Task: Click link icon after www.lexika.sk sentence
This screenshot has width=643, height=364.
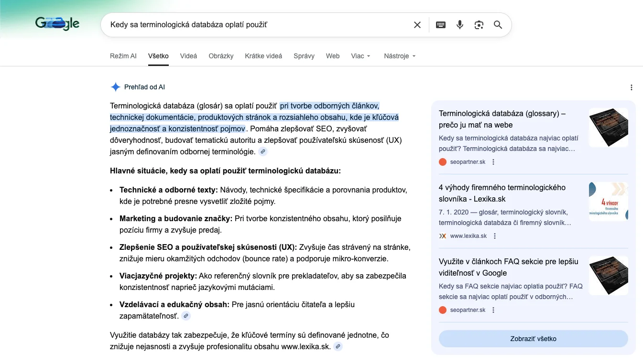Action: coord(338,347)
